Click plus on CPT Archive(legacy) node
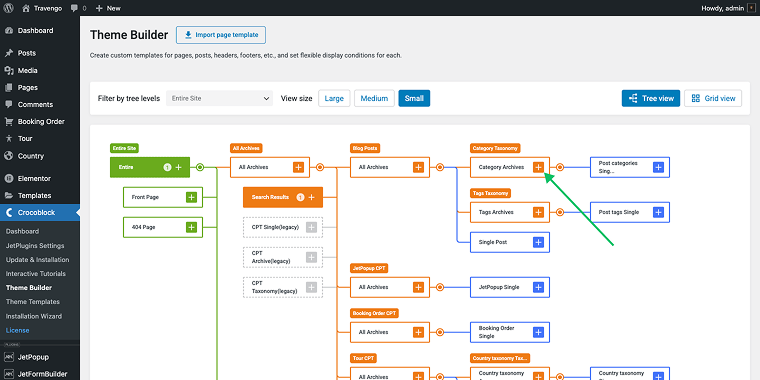 point(311,257)
